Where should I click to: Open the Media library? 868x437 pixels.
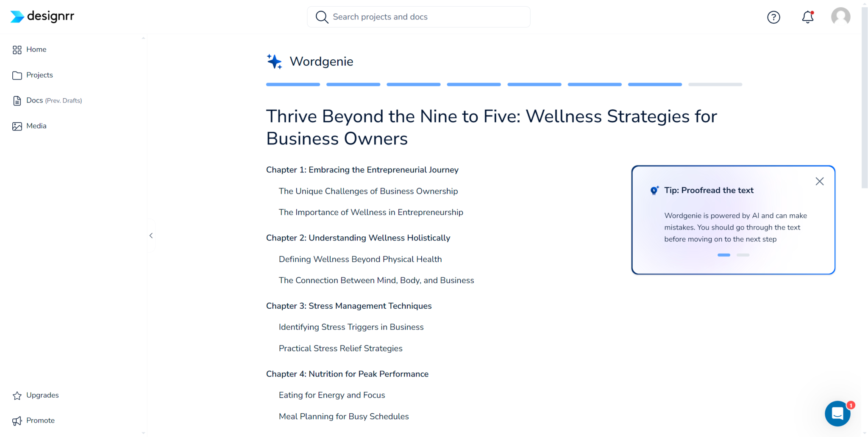point(36,126)
